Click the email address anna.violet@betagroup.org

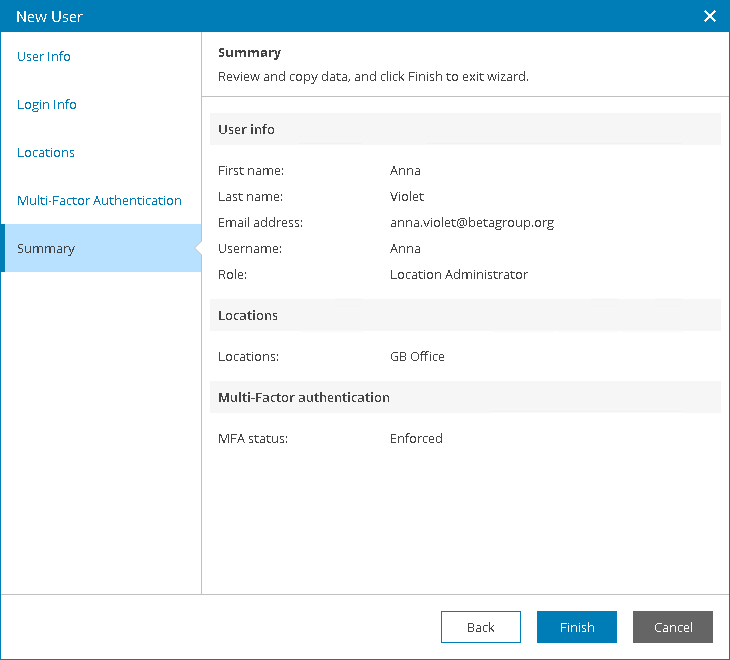coord(471,223)
